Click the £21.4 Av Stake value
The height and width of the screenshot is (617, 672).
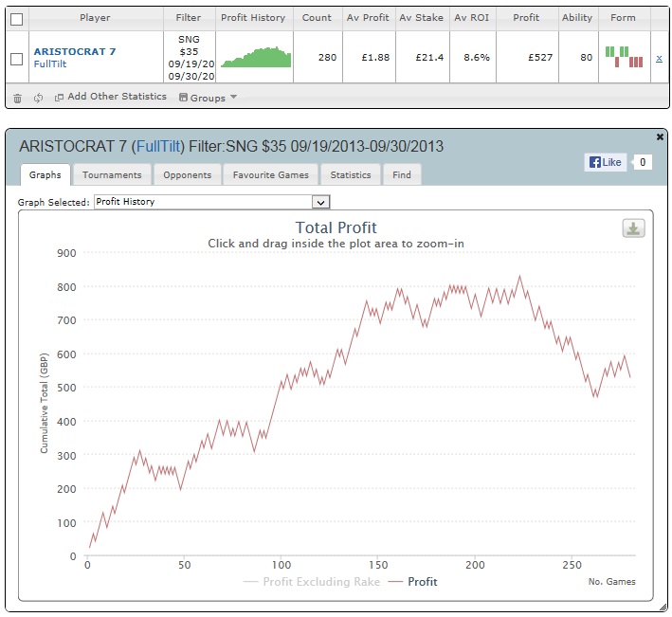(x=429, y=58)
